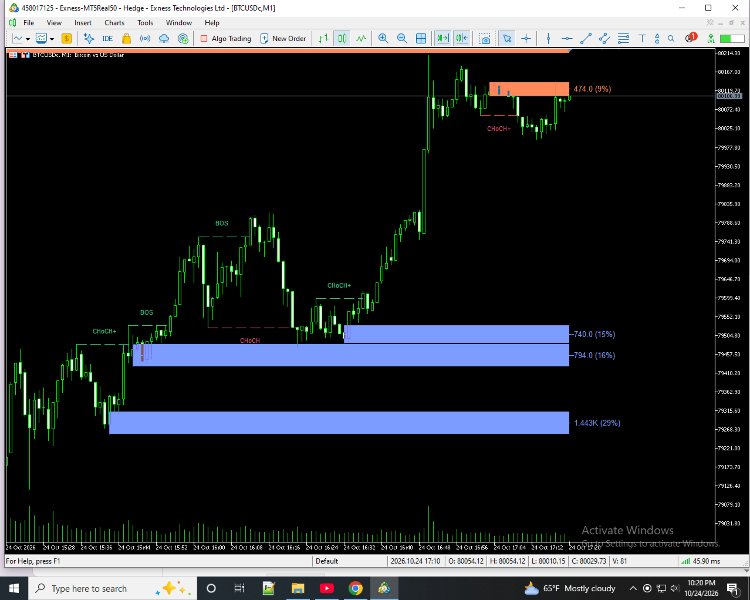Viewport: 750px width, 600px height.
Task: Click the toolbar search magnifier
Action: (x=671, y=39)
